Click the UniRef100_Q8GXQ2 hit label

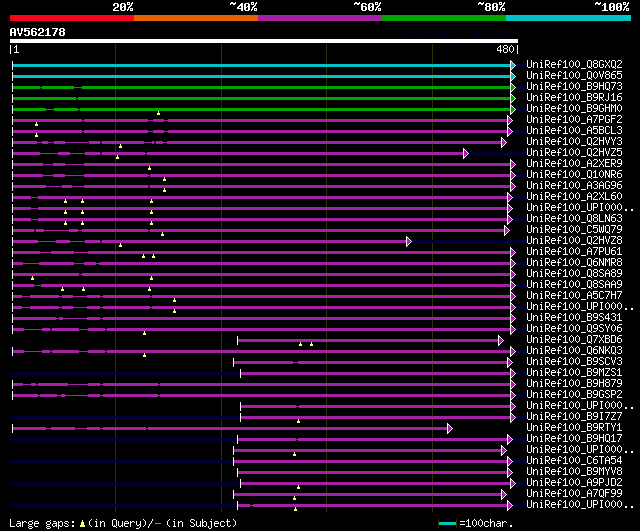pos(574,64)
